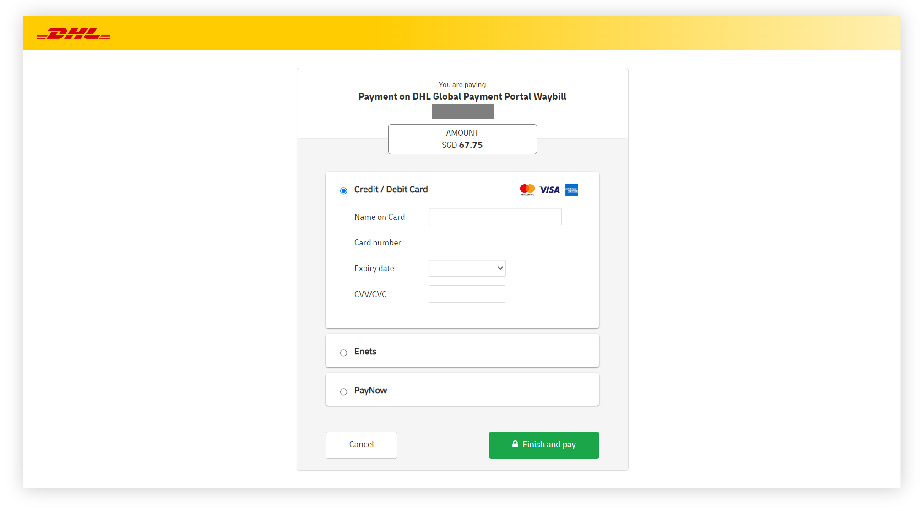Click the greyed-out waybill number
This screenshot has height=511, width=923.
[462, 111]
